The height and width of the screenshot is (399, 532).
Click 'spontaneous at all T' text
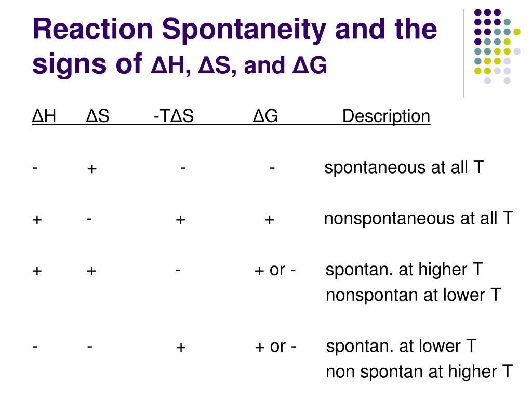[x=404, y=167]
